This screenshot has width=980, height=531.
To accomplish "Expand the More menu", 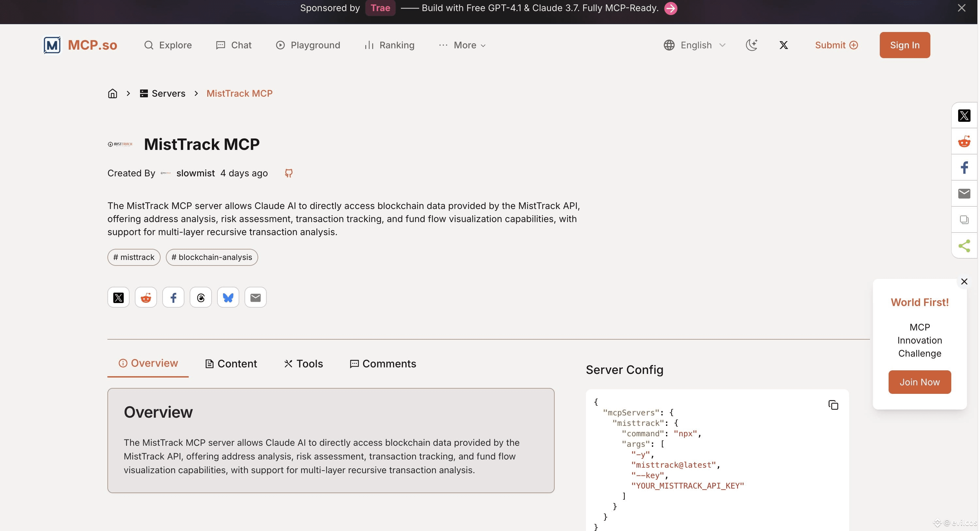I will [462, 45].
